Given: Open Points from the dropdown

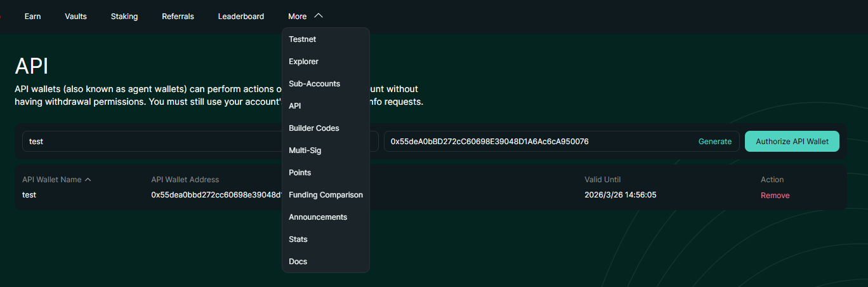Looking at the screenshot, I should pos(299,173).
